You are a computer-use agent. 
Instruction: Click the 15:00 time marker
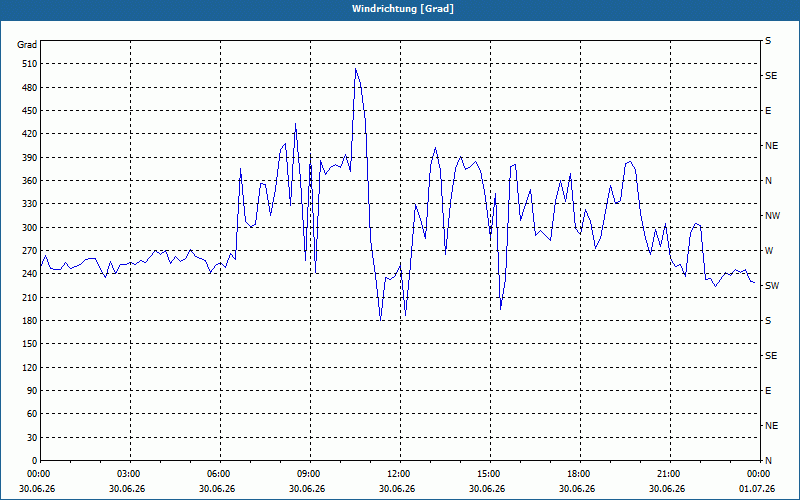pyautogui.click(x=490, y=473)
